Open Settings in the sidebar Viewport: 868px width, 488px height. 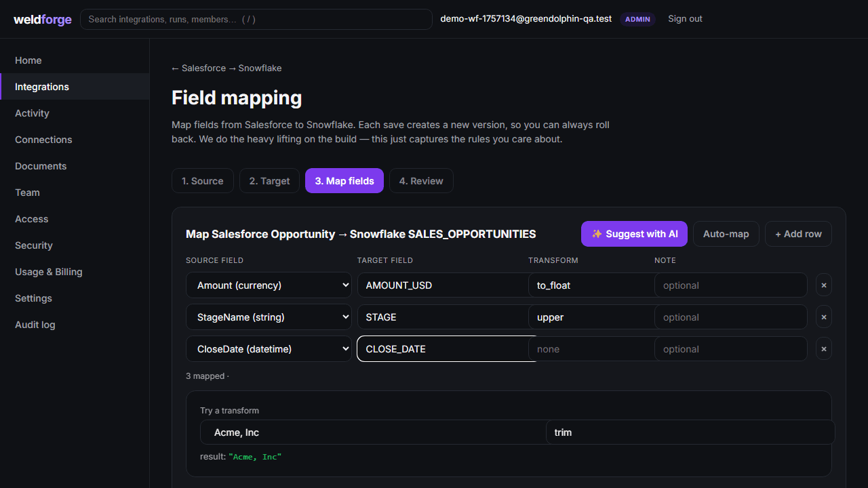click(75, 298)
